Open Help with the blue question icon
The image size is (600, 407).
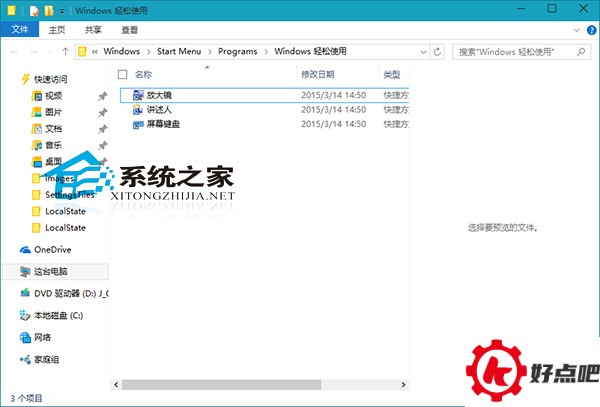[591, 30]
